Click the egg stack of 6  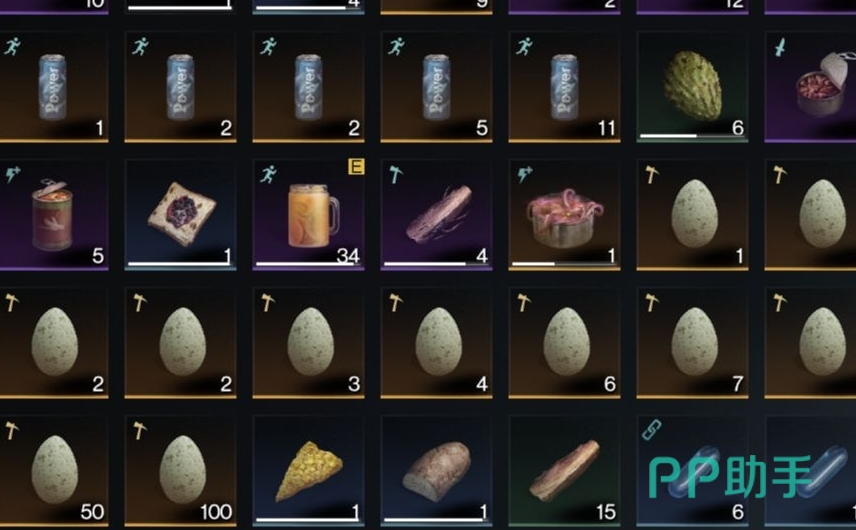click(x=564, y=343)
